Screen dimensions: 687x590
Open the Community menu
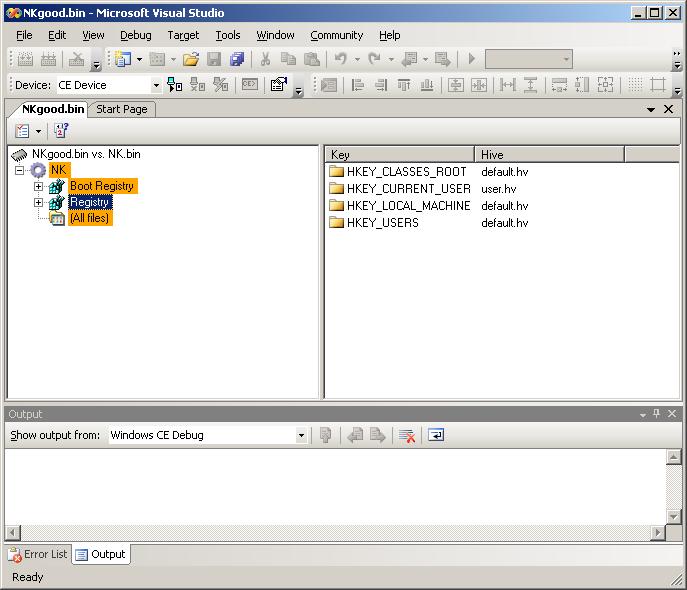[336, 35]
